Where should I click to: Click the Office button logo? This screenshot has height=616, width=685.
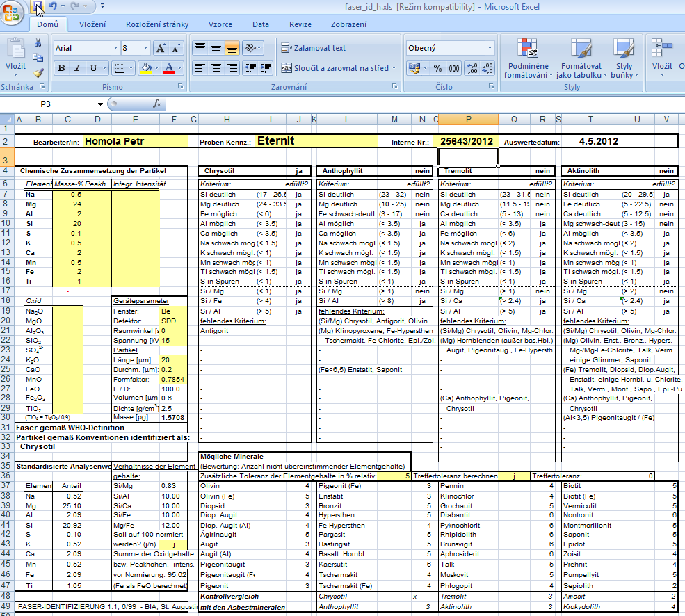point(12,13)
